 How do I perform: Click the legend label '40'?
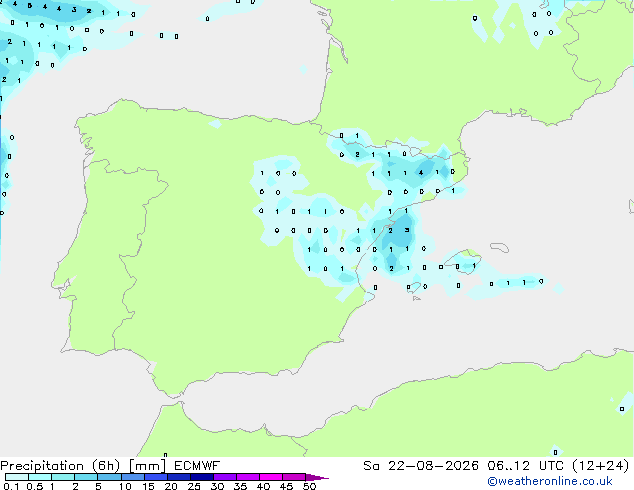[x=263, y=486]
